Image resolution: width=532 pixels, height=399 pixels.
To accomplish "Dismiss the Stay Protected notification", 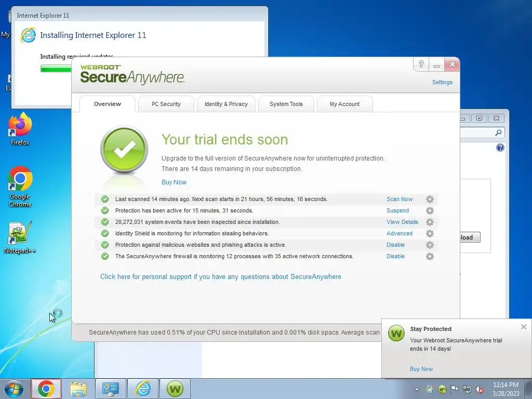I will (x=524, y=327).
